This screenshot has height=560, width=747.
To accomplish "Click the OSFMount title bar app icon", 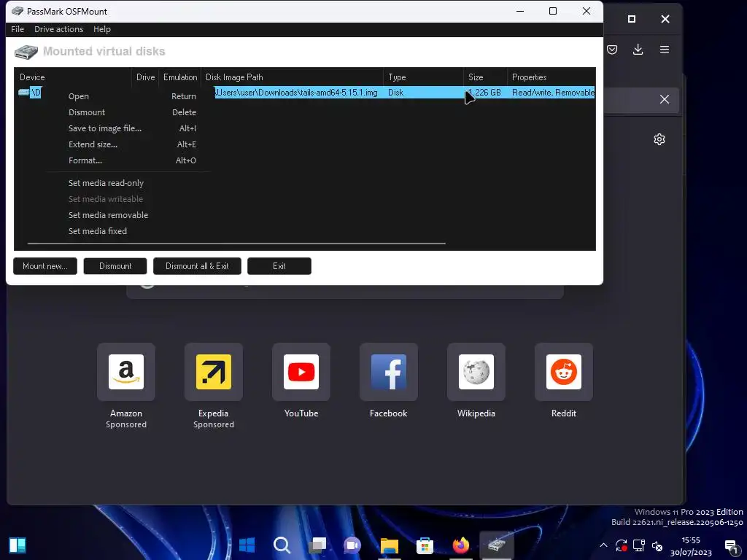I will click(x=18, y=11).
